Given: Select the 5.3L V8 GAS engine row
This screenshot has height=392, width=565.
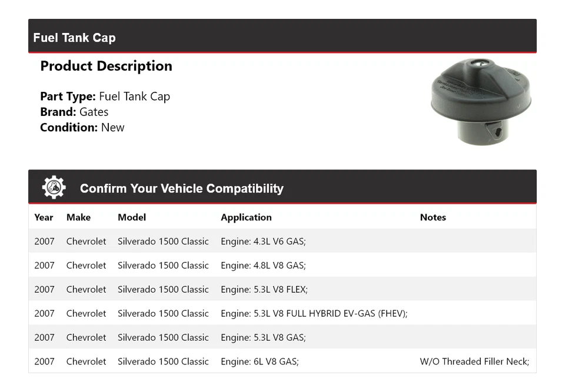Looking at the screenshot, I should coord(263,338).
